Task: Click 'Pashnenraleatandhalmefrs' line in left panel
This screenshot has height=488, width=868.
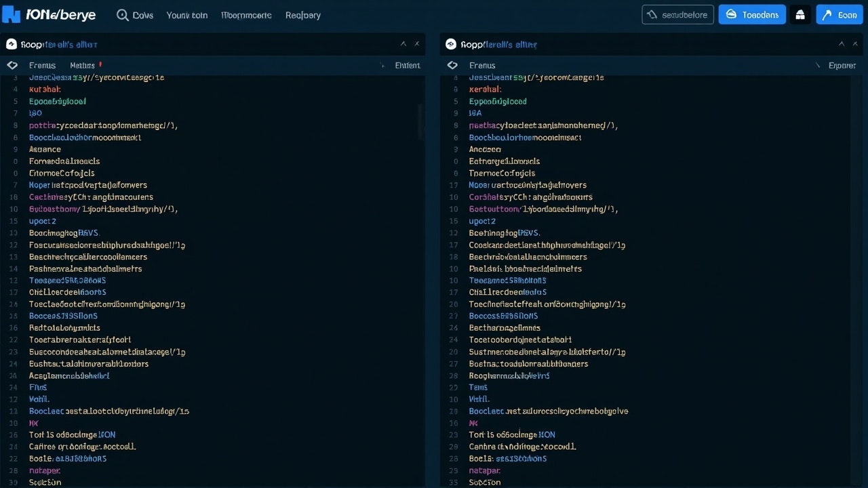Action: 85,269
